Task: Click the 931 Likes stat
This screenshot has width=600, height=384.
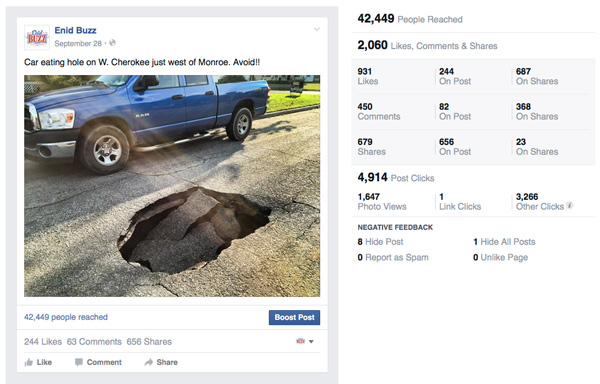Action: coord(368,76)
